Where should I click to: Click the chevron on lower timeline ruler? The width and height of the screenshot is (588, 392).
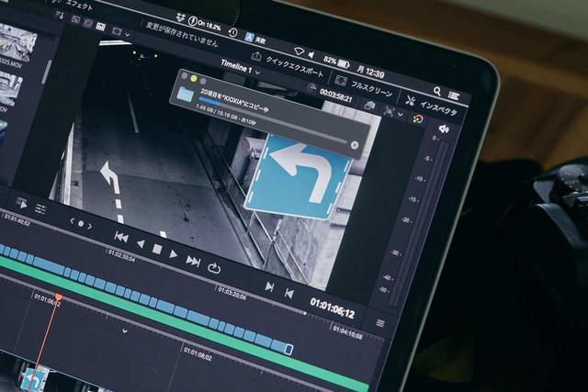coord(125,331)
